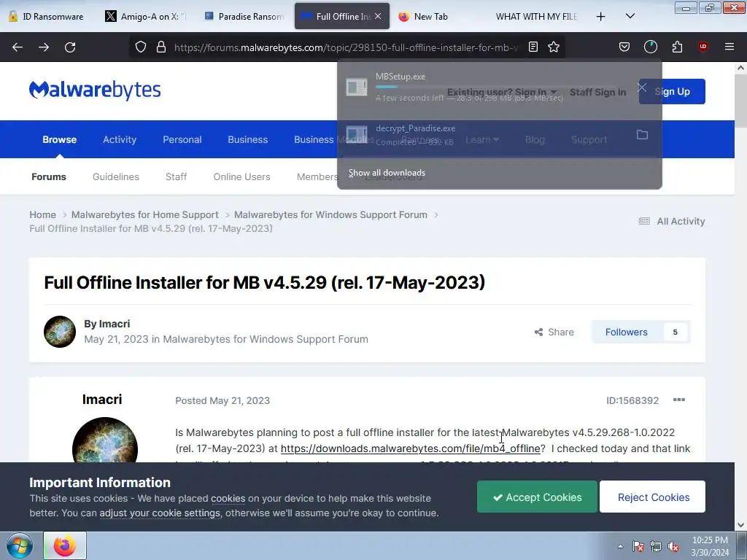
Task: Select the Forums sub-menu item
Action: [x=49, y=176]
